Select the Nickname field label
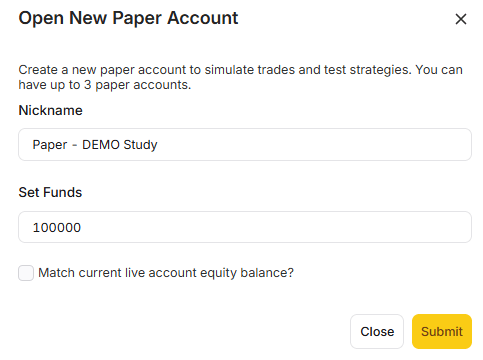The image size is (483, 360). pos(50,110)
